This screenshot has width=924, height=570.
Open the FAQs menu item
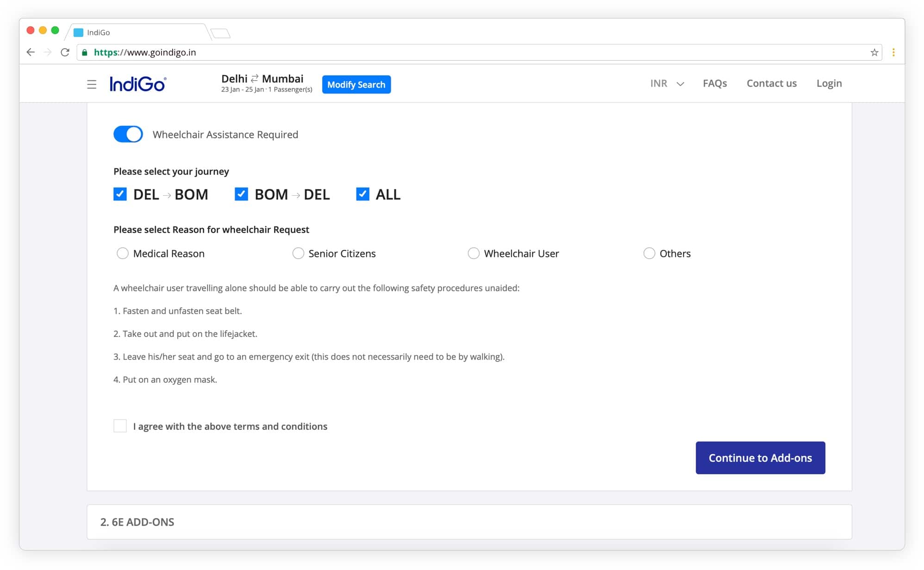715,83
